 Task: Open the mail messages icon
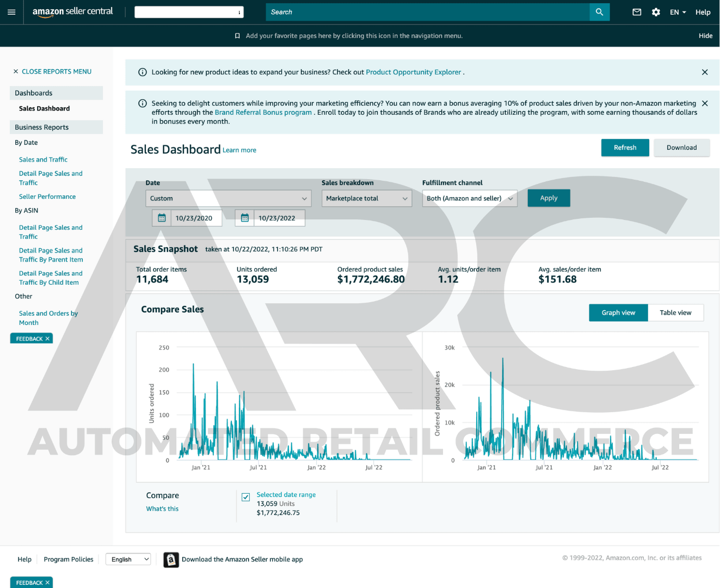point(637,12)
